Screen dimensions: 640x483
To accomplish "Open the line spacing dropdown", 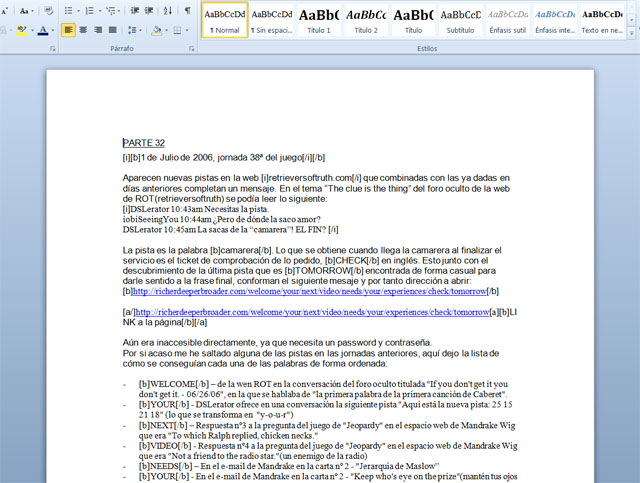I will [135, 30].
